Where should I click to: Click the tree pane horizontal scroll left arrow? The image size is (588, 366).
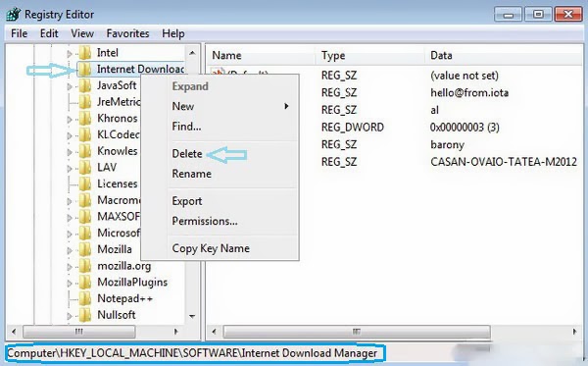pos(14,332)
